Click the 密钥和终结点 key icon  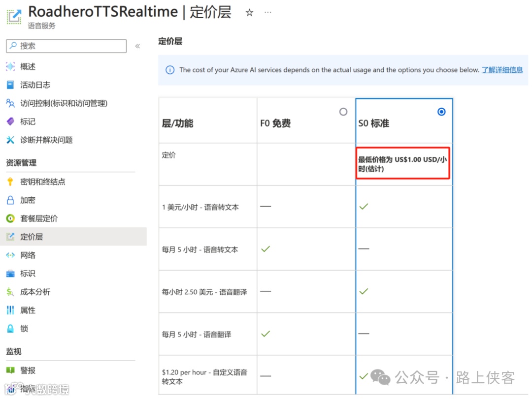10,182
